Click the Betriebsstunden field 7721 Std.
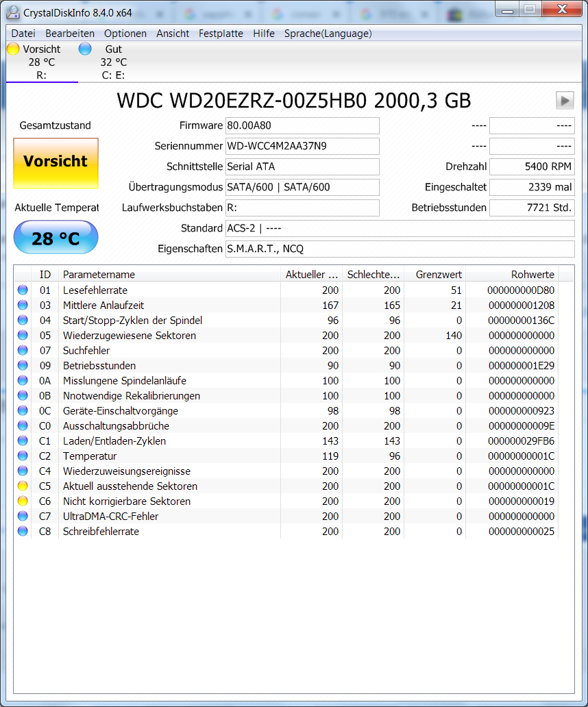 [x=532, y=208]
